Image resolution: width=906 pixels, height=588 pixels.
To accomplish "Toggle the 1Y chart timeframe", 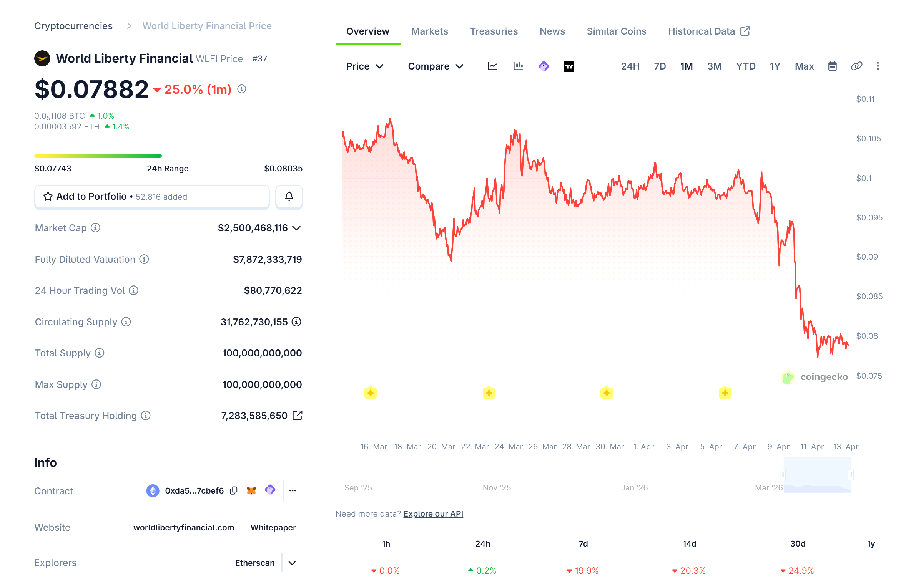I will [775, 66].
